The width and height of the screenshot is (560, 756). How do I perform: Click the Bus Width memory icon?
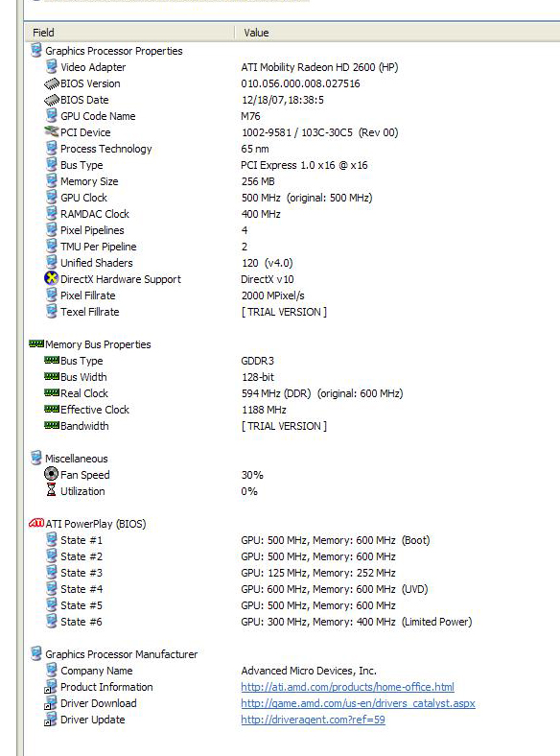[52, 376]
